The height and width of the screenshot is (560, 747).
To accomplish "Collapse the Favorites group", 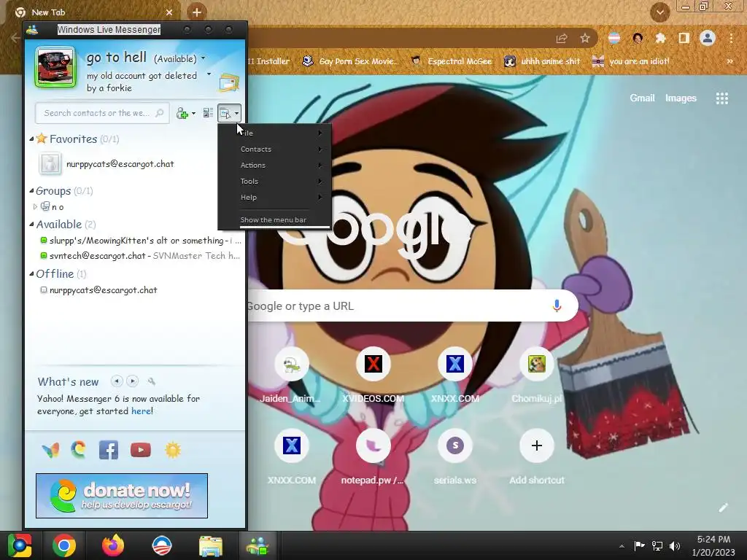I will (x=31, y=139).
